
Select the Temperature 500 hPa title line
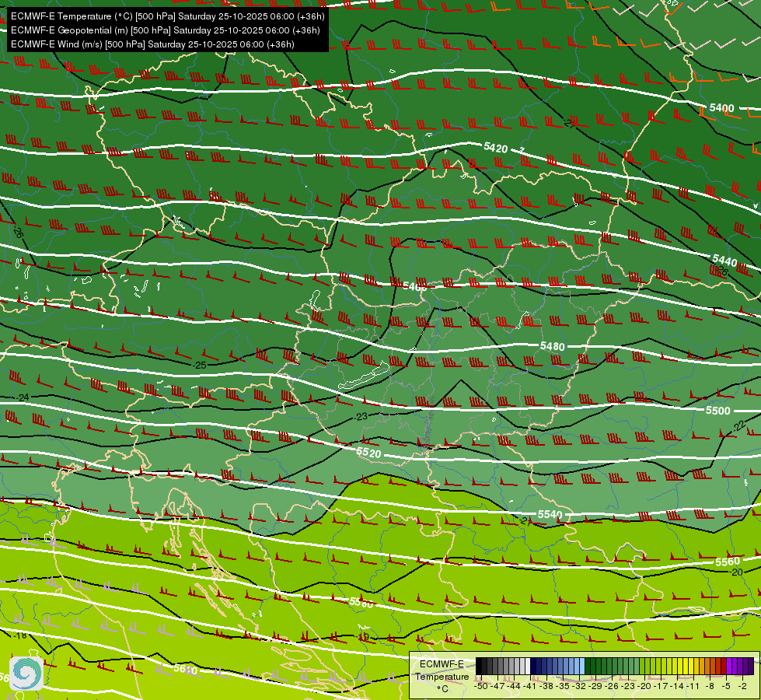(x=167, y=16)
